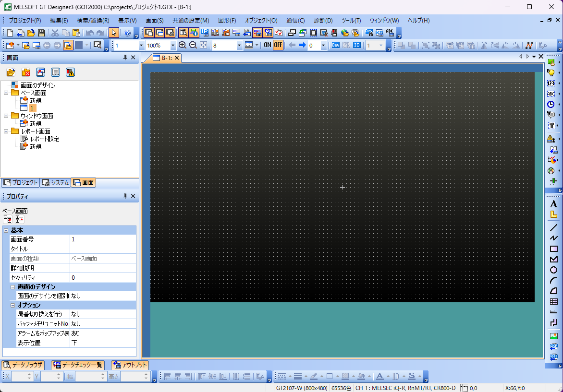Toggle the OFF state display button
This screenshot has height=392, width=563.
click(x=278, y=45)
